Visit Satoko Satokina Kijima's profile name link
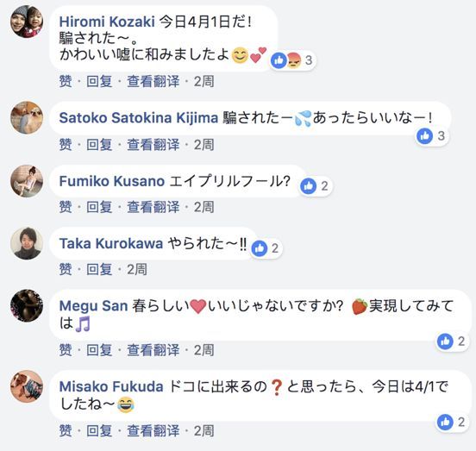Screen dimensions: 476x451 (139, 118)
